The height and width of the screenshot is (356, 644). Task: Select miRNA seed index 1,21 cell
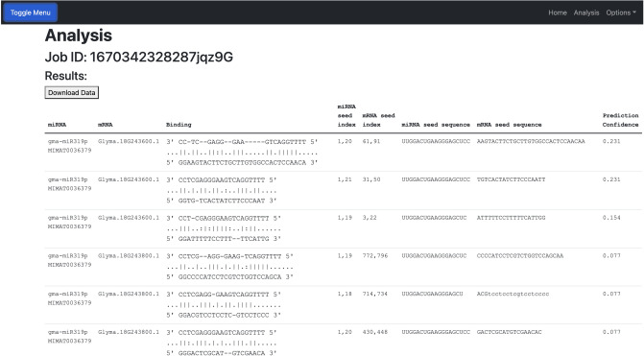click(x=345, y=179)
